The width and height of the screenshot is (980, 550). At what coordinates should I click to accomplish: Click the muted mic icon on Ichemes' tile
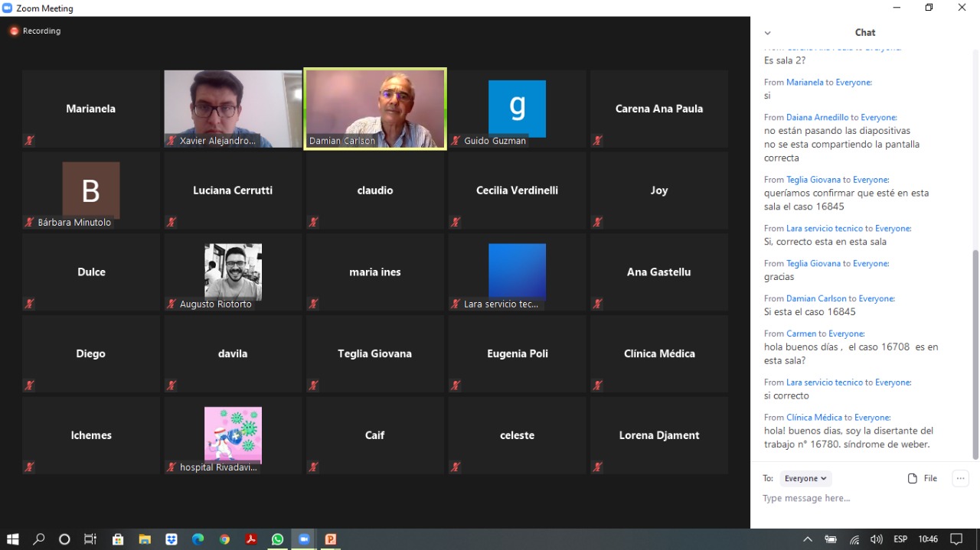(x=30, y=467)
